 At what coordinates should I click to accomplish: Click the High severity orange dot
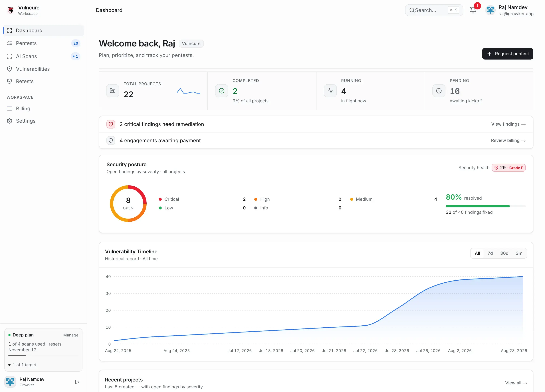click(256, 199)
